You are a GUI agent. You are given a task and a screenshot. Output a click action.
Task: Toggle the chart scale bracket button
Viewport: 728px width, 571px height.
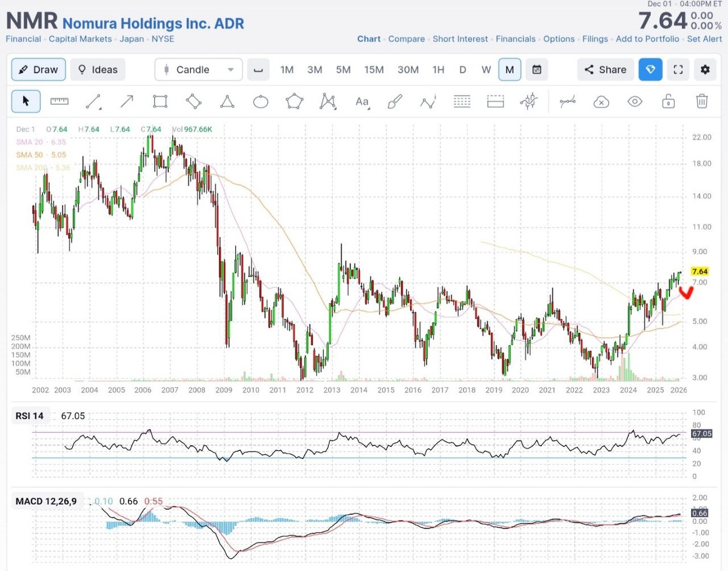click(x=258, y=70)
